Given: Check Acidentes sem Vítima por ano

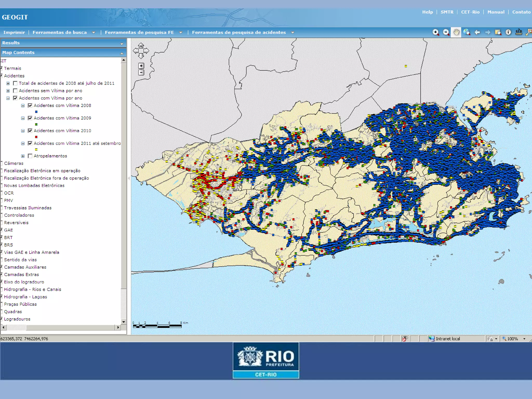Looking at the screenshot, I should click(x=15, y=91).
